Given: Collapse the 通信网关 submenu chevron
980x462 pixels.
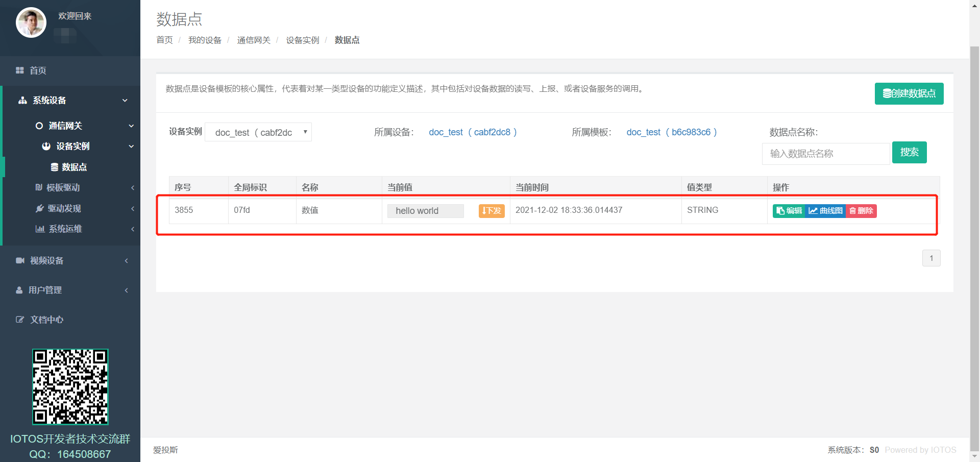Looking at the screenshot, I should (x=131, y=126).
